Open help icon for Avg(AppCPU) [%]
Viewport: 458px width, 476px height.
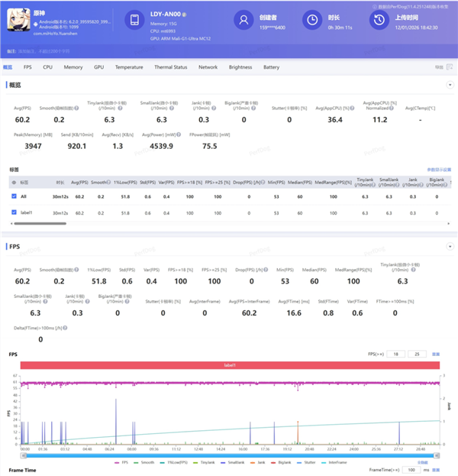click(x=352, y=108)
